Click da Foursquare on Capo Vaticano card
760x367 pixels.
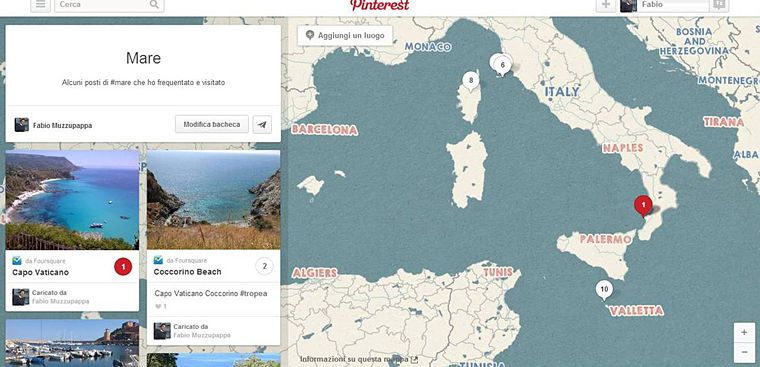pos(45,261)
